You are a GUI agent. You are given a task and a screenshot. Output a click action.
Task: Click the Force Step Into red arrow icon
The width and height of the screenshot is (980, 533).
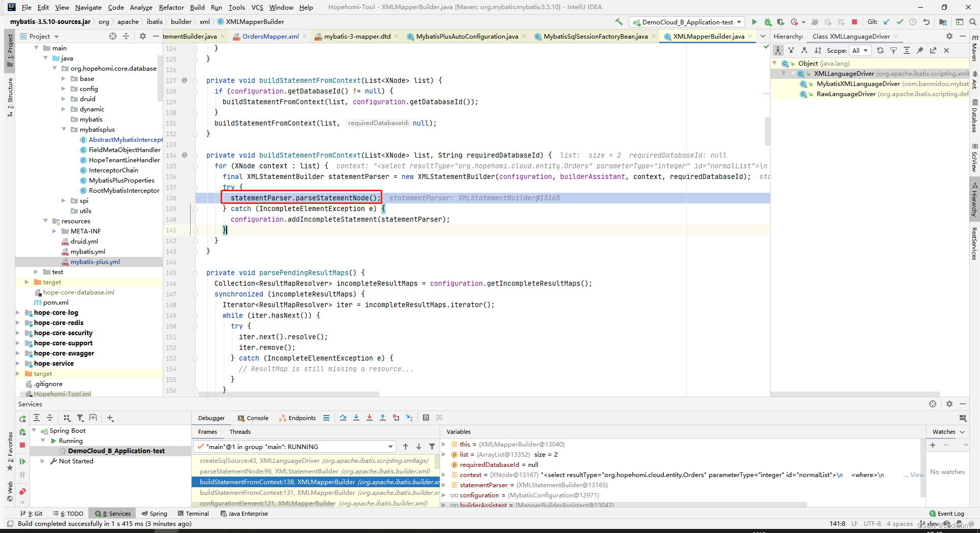point(370,418)
